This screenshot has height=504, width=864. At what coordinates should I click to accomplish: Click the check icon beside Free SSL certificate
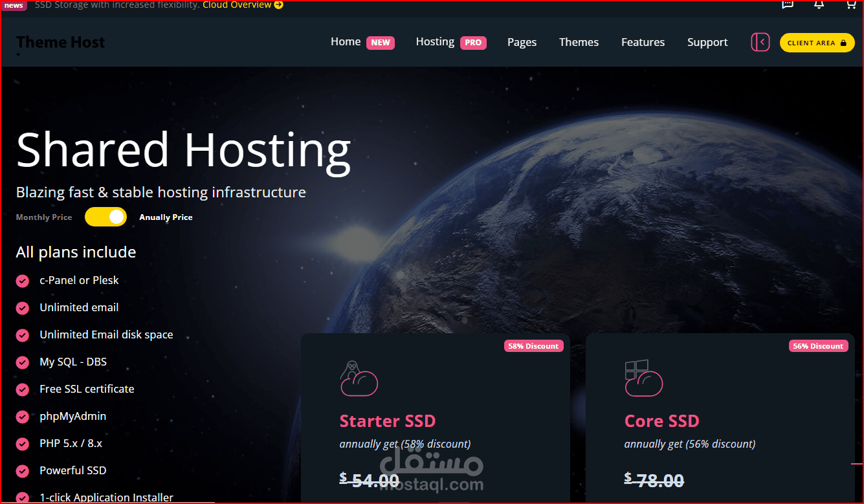23,389
